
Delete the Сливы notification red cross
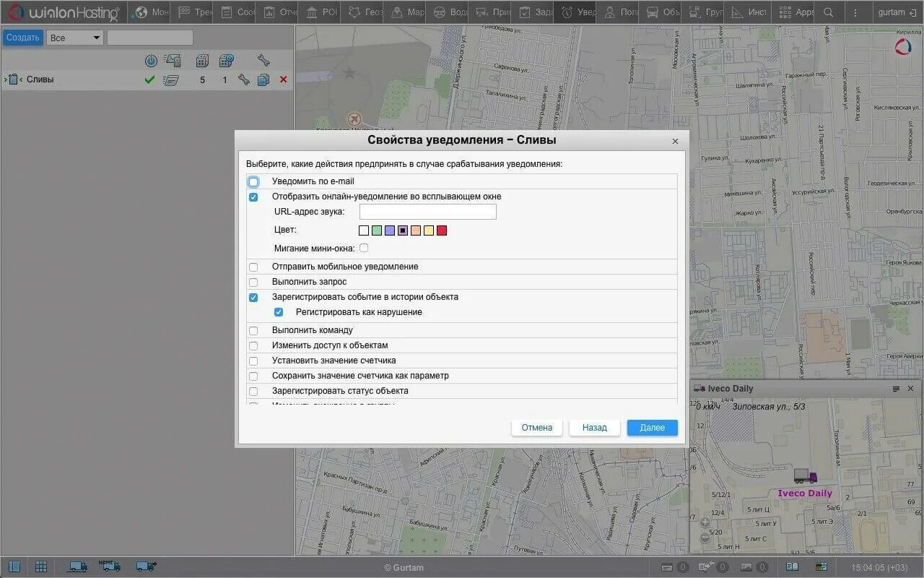[x=283, y=79]
